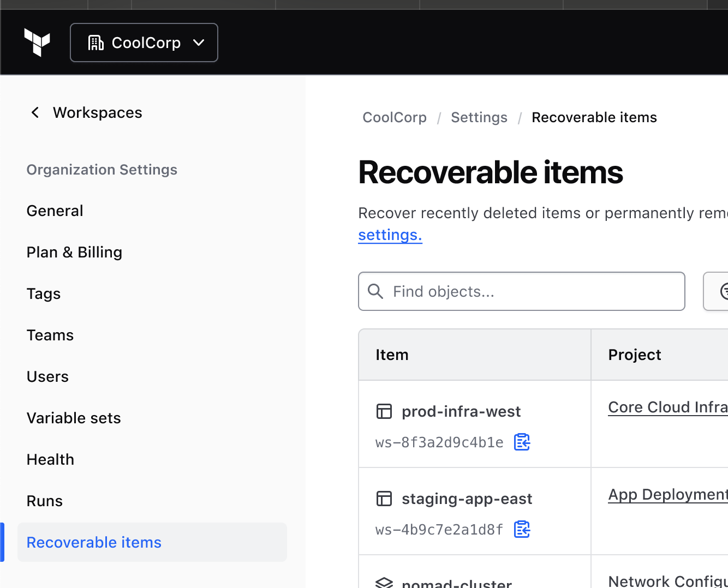
Task: Open the CoolCorp organization dropdown
Action: click(144, 43)
